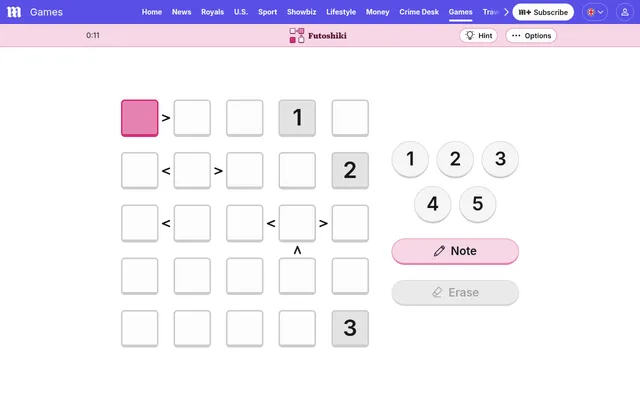
Task: Go to the Home nav item
Action: (x=152, y=12)
